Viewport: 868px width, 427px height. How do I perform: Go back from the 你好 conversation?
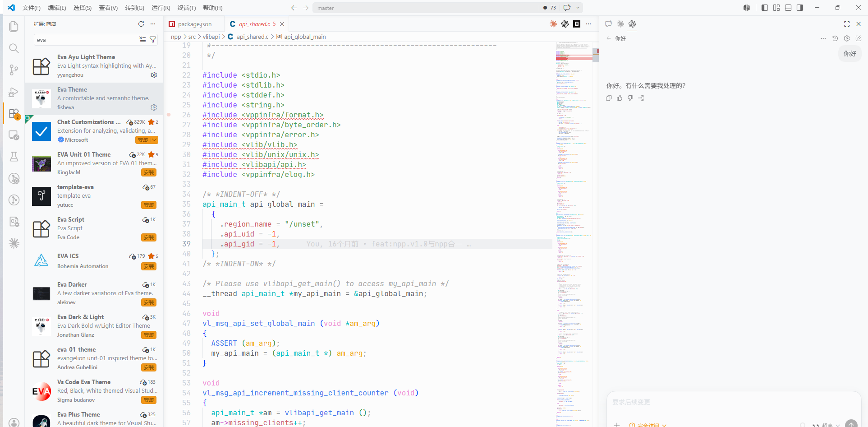click(609, 38)
